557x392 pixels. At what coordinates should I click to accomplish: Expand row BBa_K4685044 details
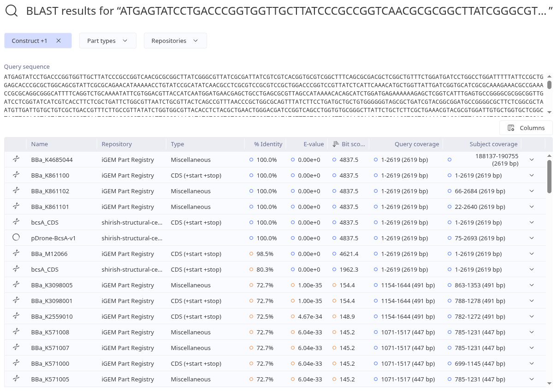[532, 160]
